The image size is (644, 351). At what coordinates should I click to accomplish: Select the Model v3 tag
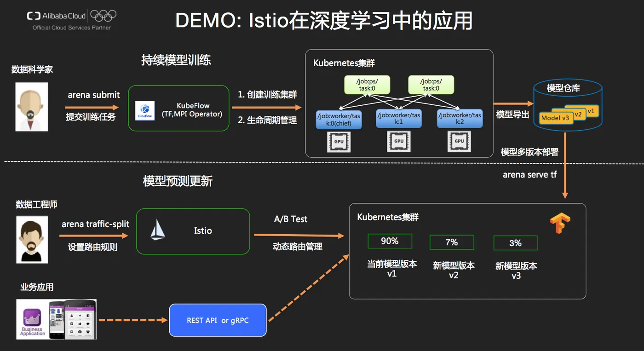tap(555, 118)
